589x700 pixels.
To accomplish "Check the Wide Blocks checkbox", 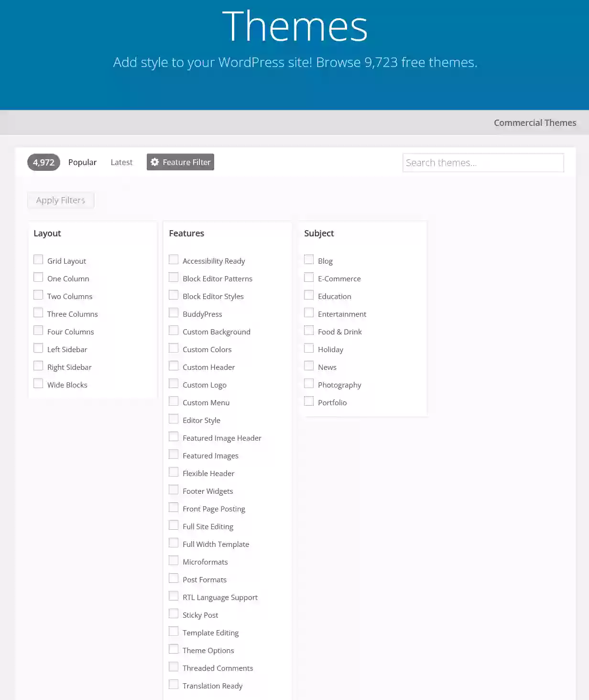I will (x=38, y=383).
